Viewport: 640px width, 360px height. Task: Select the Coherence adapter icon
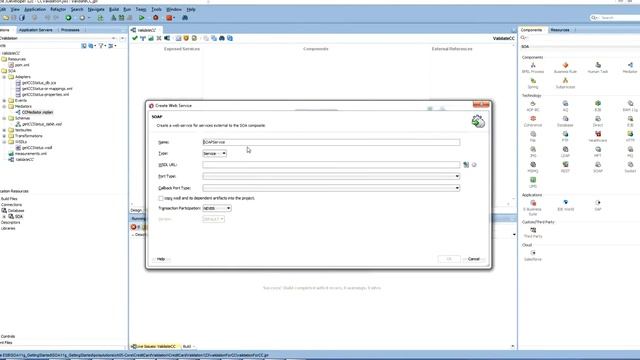[x=533, y=119]
